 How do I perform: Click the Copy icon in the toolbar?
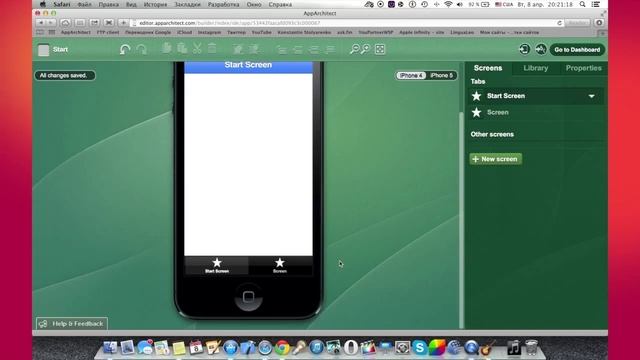click(166, 48)
